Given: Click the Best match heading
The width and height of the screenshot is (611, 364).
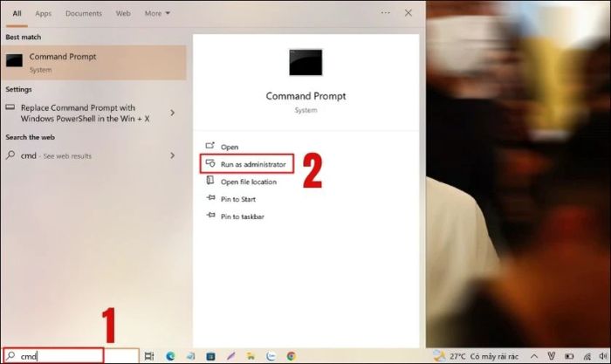Looking at the screenshot, I should [x=23, y=37].
